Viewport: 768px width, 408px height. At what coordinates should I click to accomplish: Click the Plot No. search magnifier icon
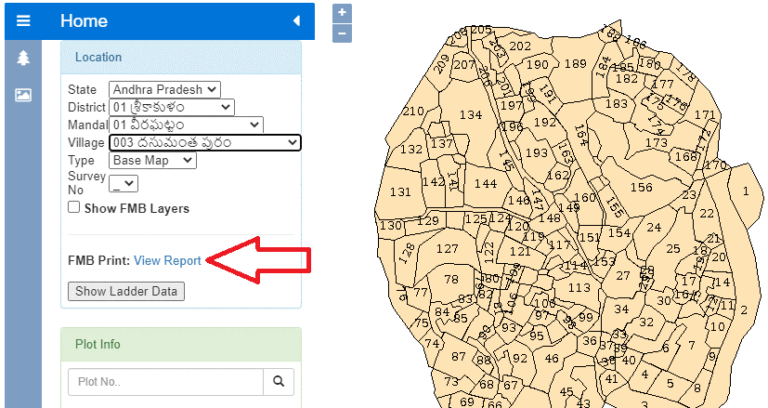279,382
